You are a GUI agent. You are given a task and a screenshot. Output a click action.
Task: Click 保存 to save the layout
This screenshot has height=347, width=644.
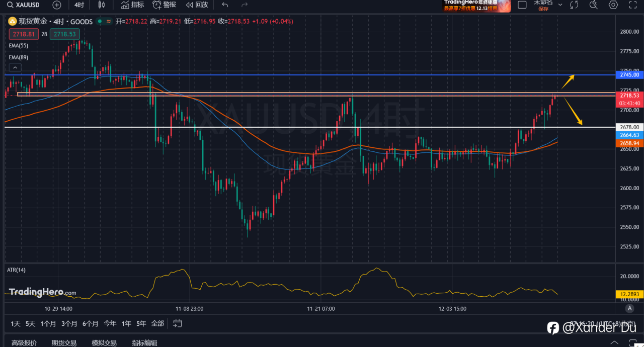[x=543, y=9]
